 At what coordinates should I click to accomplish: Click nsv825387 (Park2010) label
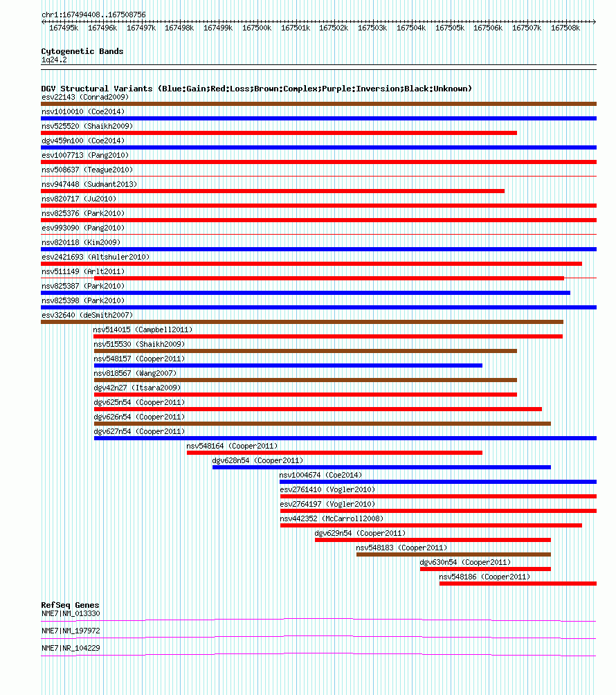83,287
